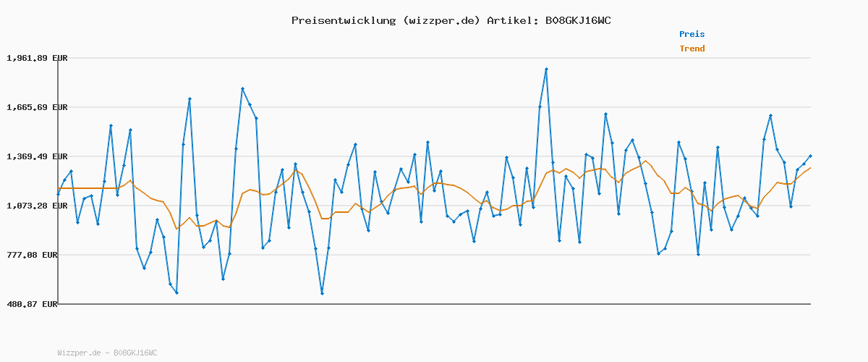Click the chart title text
The width and height of the screenshot is (868, 362).
[451, 20]
